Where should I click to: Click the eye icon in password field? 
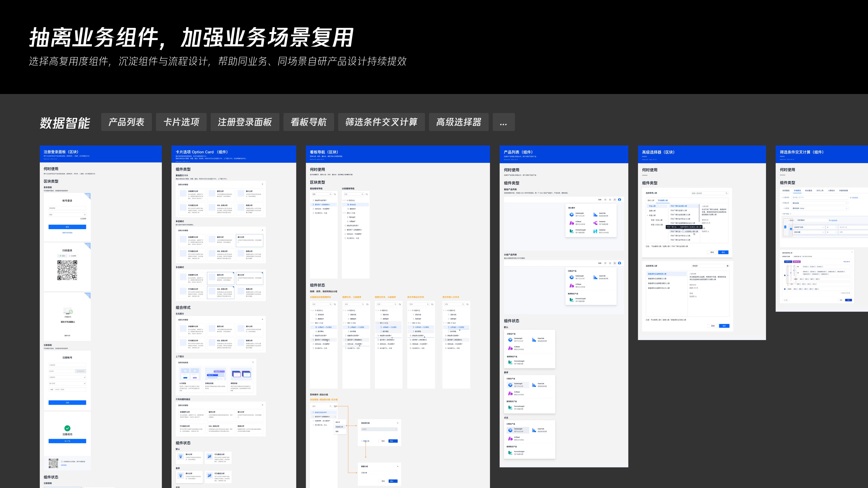85,215
